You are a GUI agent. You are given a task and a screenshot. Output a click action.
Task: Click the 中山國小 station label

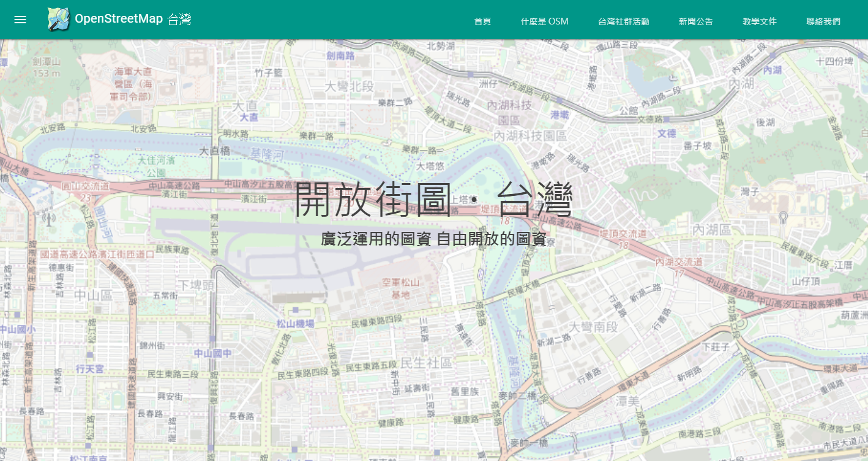tap(17, 329)
